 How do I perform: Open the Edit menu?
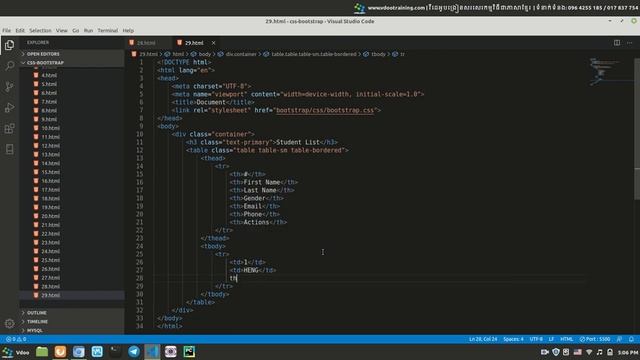tap(20, 31)
